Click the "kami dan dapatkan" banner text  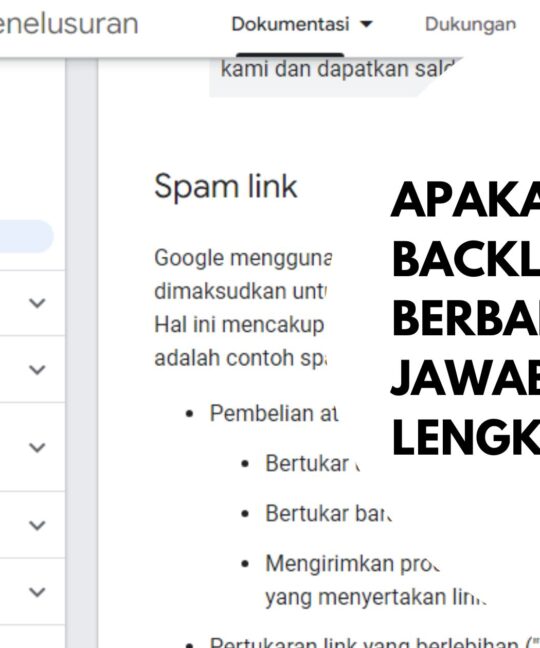pos(338,69)
